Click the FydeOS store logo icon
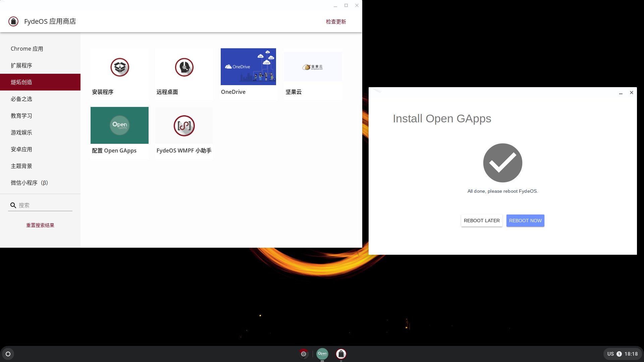644x362 pixels. [x=13, y=21]
